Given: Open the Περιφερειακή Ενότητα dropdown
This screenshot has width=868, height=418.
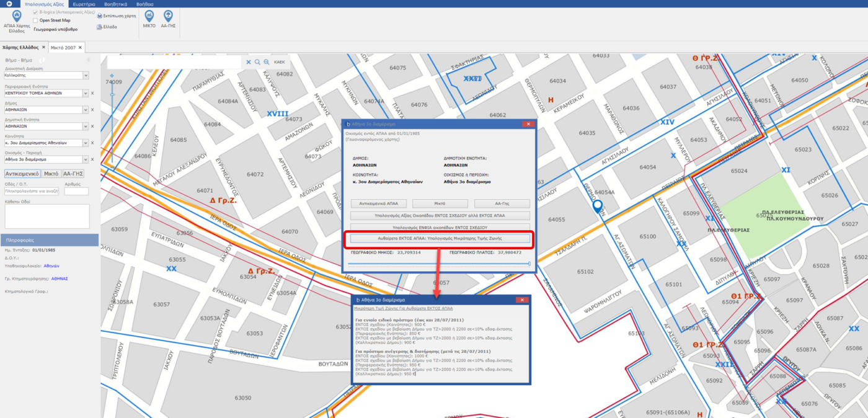Looking at the screenshot, I should tap(86, 93).
